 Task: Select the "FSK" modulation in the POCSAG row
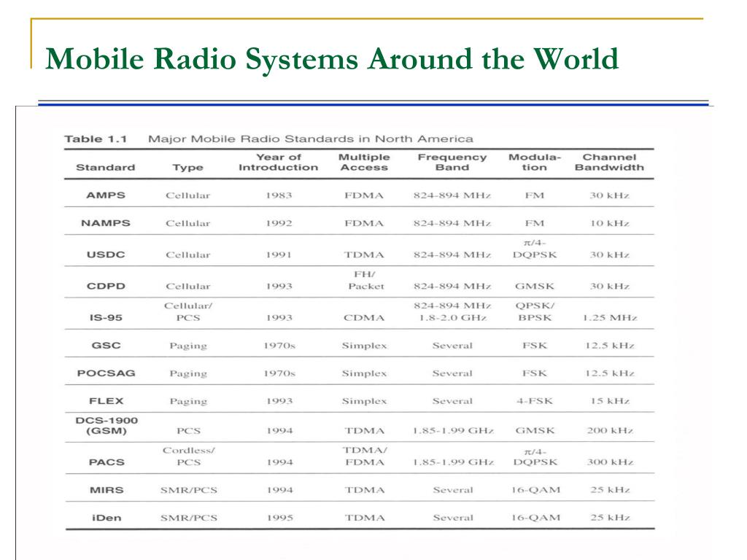(535, 373)
